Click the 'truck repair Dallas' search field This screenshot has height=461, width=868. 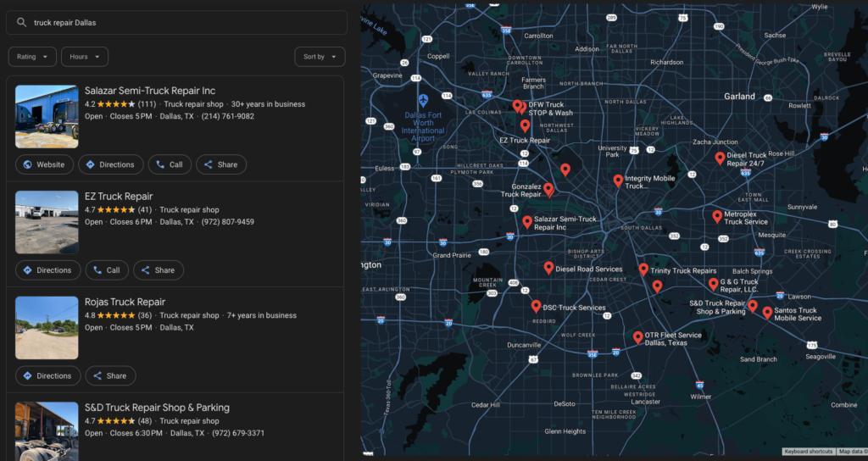(x=176, y=23)
